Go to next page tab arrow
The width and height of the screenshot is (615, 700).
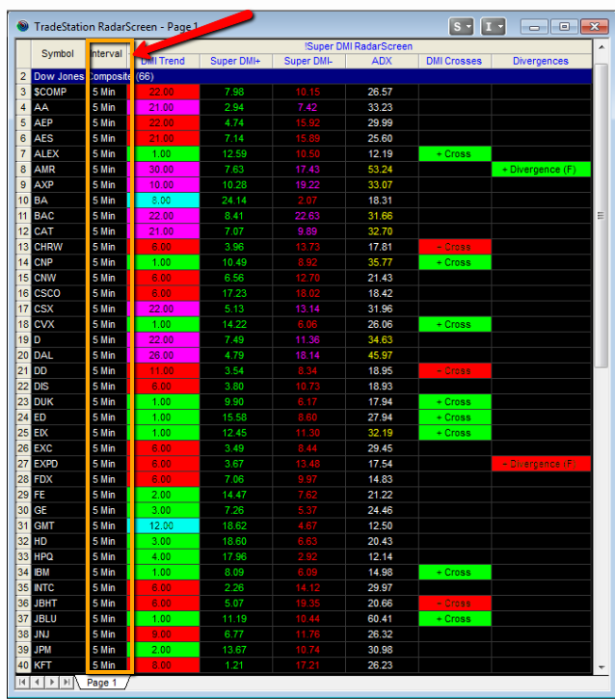click(x=52, y=682)
